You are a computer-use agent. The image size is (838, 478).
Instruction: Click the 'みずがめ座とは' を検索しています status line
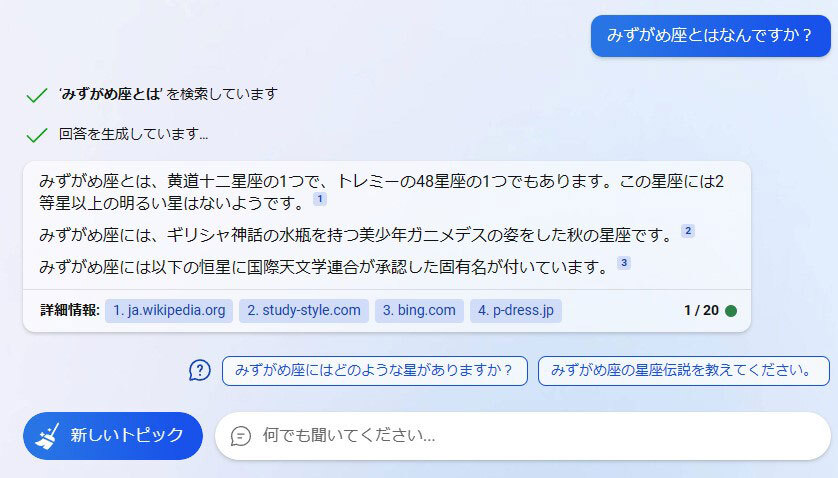click(168, 94)
